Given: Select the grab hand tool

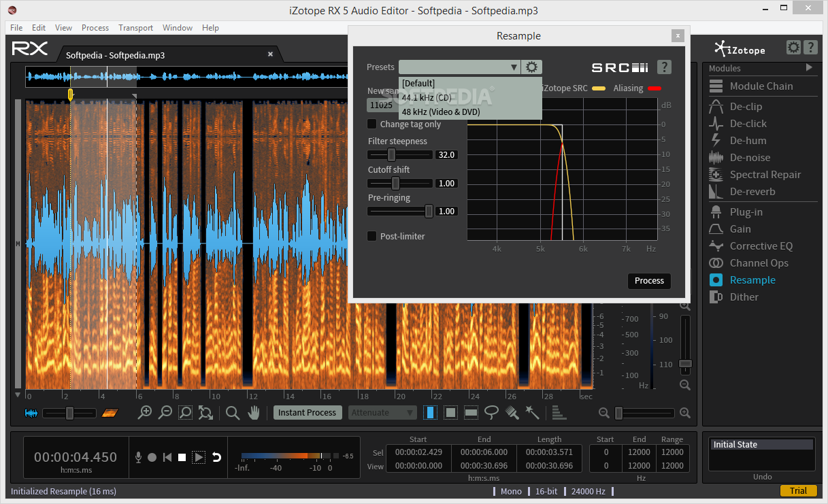Looking at the screenshot, I should pos(253,412).
